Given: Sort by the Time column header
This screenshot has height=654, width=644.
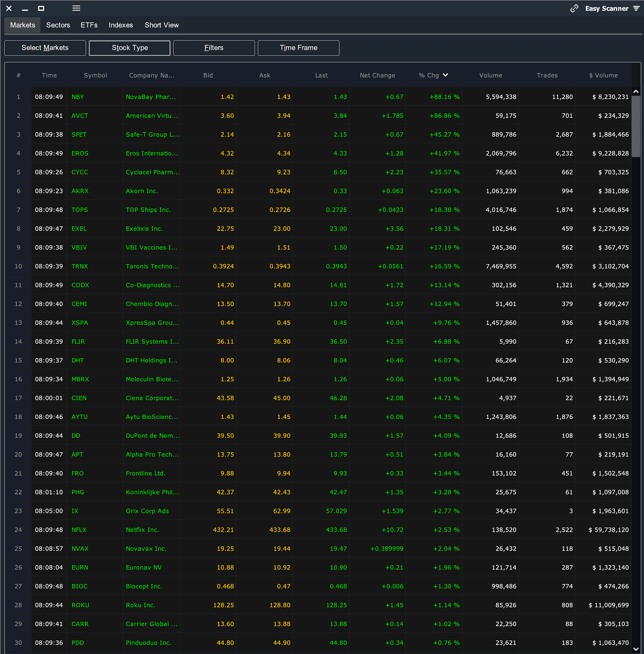Looking at the screenshot, I should coord(49,75).
